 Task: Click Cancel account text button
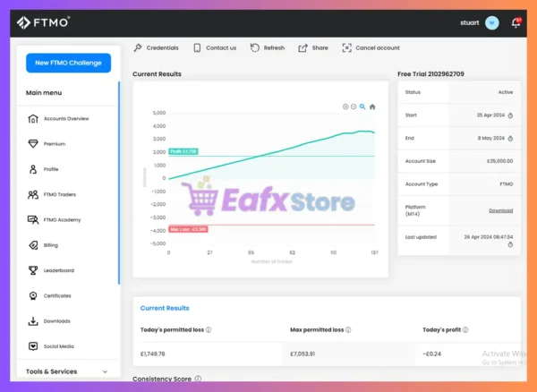[378, 48]
